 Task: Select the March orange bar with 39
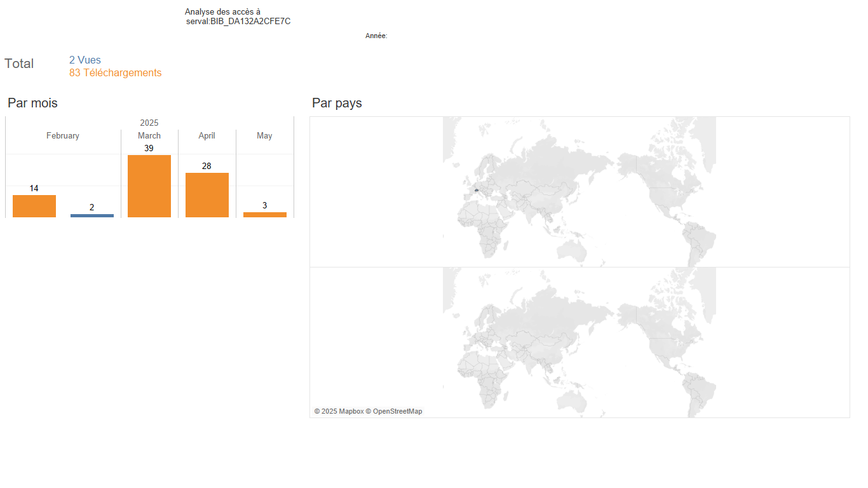[149, 186]
